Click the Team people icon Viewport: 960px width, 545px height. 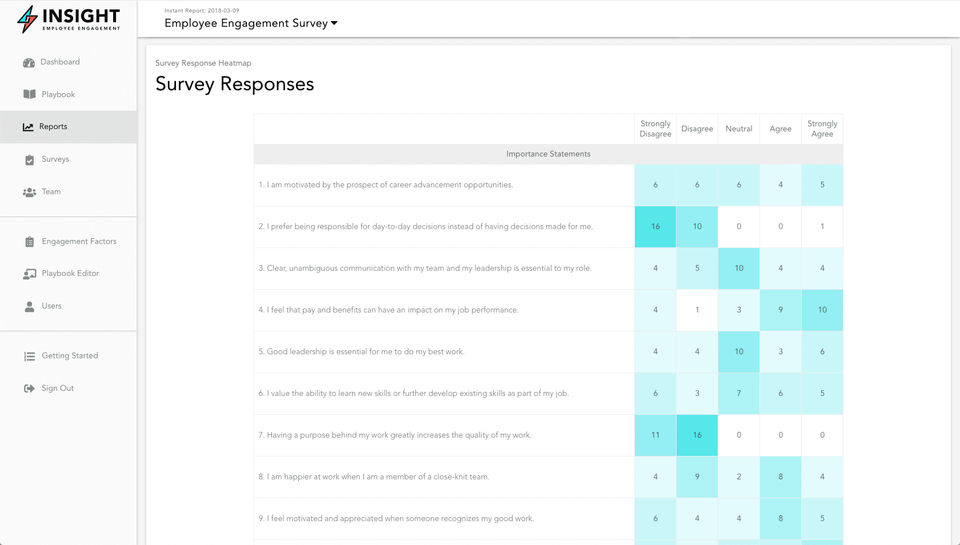[x=29, y=192]
